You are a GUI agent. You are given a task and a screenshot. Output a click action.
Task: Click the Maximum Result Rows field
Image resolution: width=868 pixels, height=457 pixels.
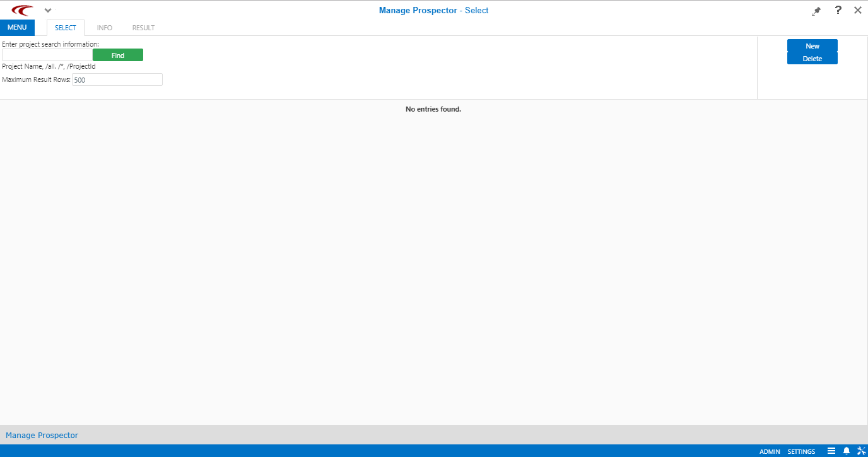tap(117, 79)
